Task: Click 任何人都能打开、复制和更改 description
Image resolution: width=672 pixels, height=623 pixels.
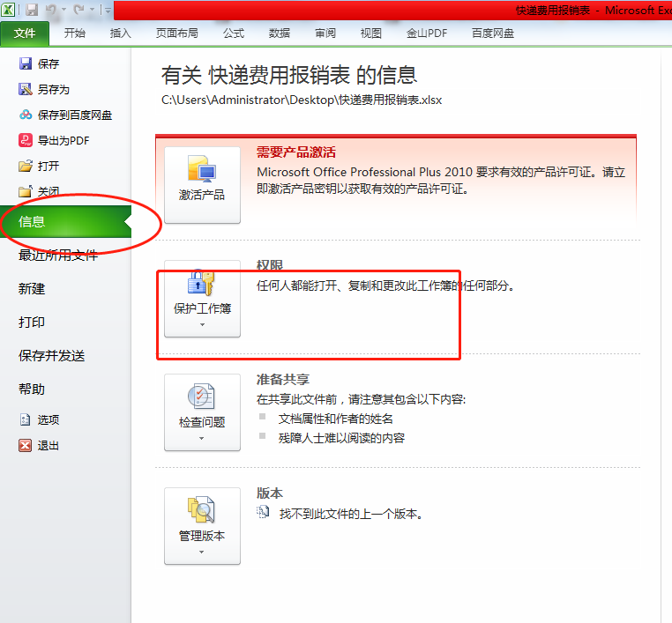Action: pos(385,286)
